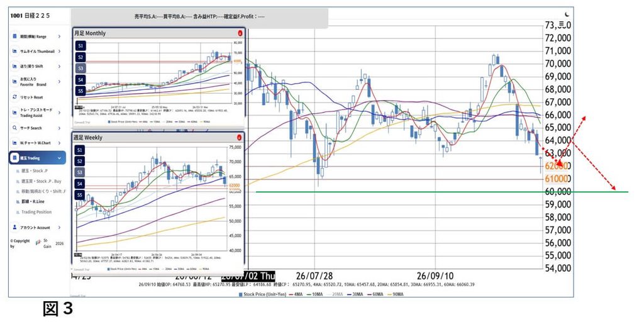The image size is (644, 322).
Task: Toggle 90MA legend in main chart
Action: click(x=396, y=294)
